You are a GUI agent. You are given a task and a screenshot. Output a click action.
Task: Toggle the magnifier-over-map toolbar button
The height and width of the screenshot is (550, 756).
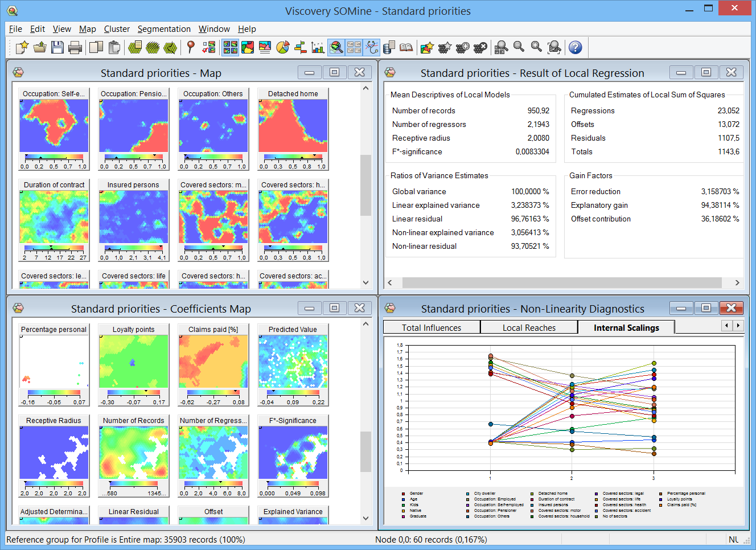tap(336, 47)
